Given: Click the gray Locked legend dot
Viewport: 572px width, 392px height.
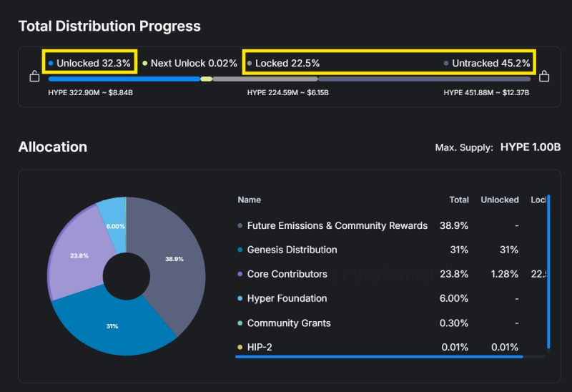Looking at the screenshot, I should pyautogui.click(x=250, y=64).
